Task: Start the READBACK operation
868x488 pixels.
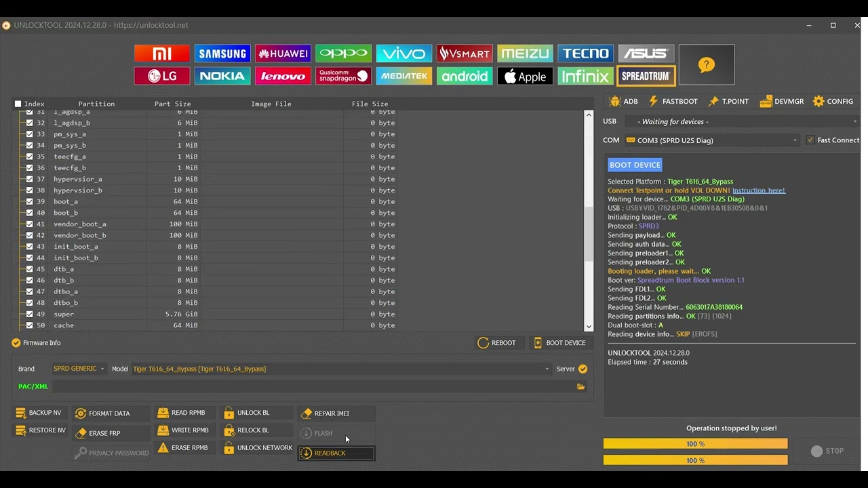Action: (x=336, y=453)
